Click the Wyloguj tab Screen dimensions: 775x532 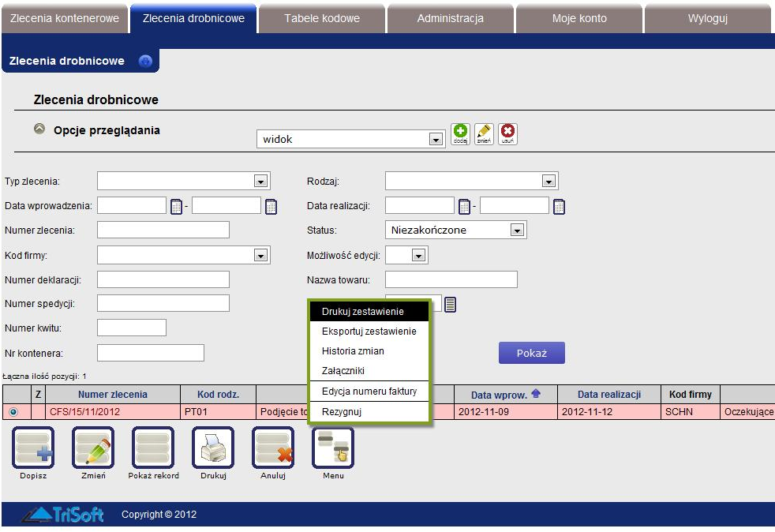(x=708, y=19)
